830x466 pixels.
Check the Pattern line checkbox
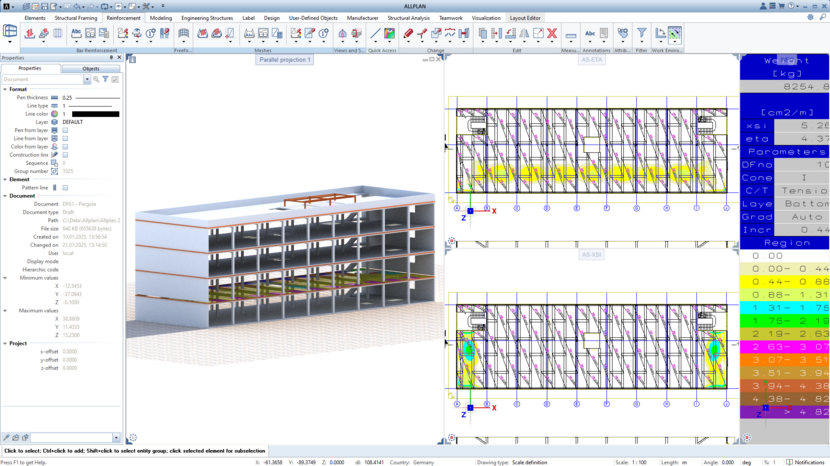click(x=65, y=188)
